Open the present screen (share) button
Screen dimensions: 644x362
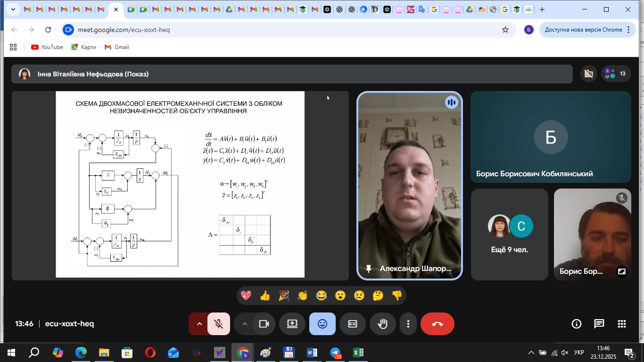click(x=292, y=324)
